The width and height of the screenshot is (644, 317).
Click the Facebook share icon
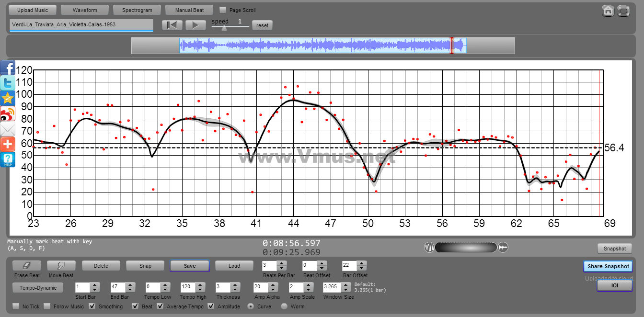coord(7,68)
